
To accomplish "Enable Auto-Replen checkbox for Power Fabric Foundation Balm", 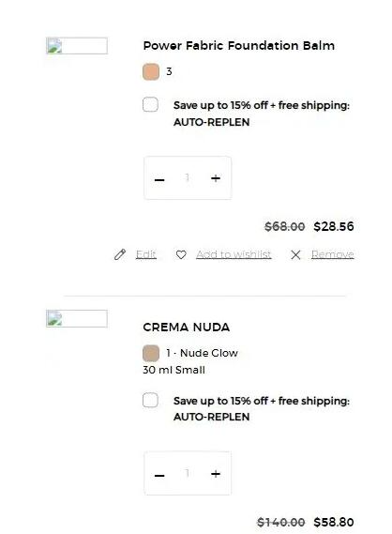I will click(150, 104).
